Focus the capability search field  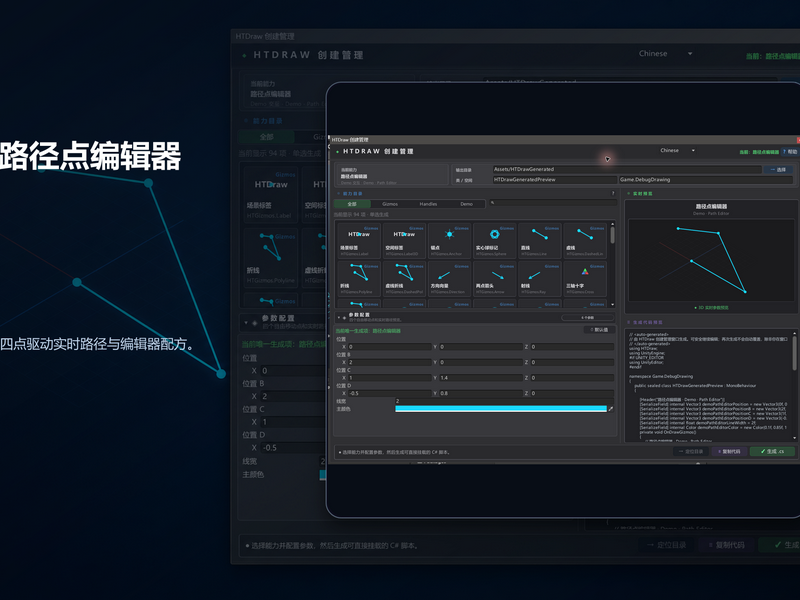[x=554, y=203]
